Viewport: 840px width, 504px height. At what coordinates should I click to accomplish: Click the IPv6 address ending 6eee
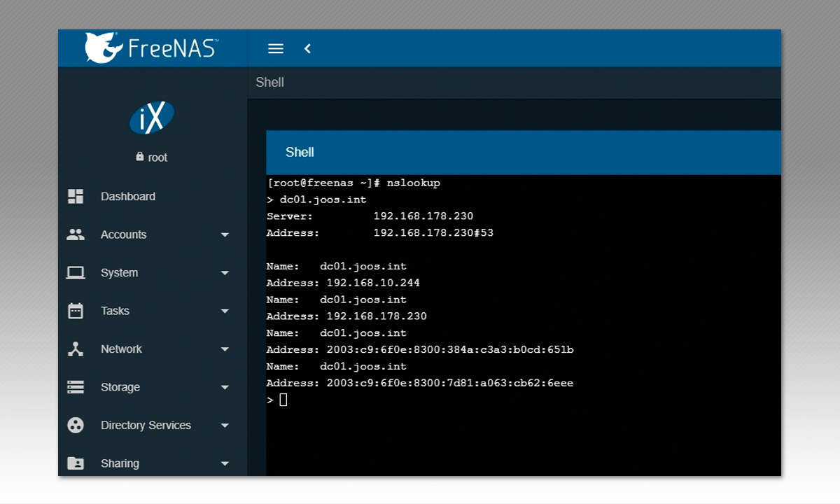[450, 383]
